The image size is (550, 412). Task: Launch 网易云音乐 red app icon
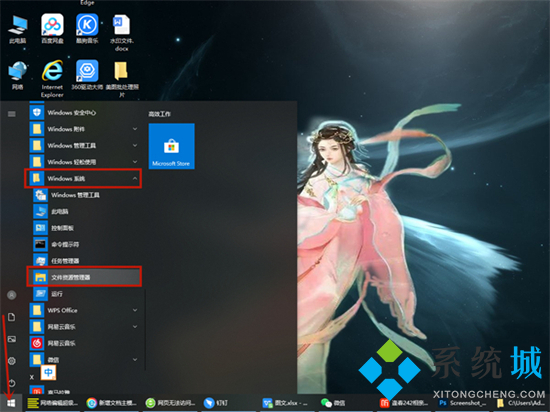point(37,343)
